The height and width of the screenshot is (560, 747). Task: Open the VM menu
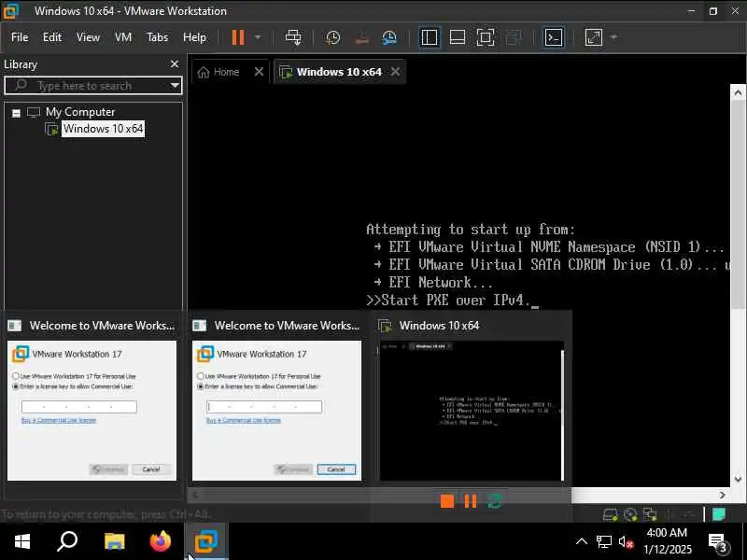coord(123,37)
